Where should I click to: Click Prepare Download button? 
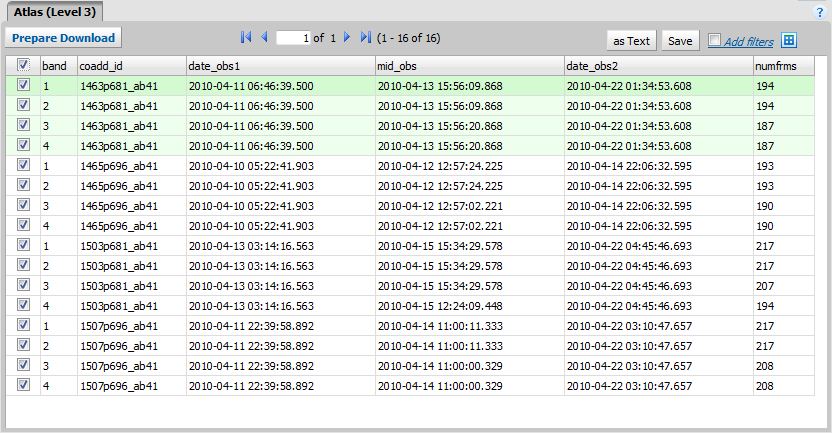[x=63, y=38]
